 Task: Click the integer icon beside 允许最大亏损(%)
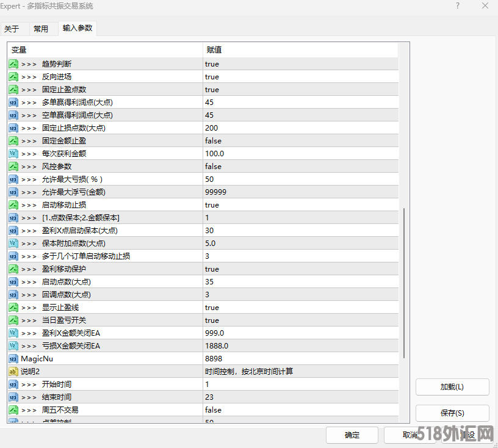pyautogui.click(x=13, y=179)
